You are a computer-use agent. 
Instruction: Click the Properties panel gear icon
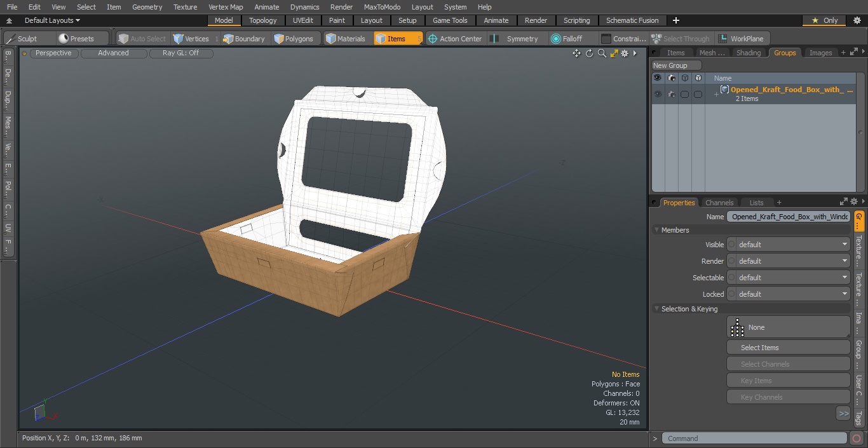pyautogui.click(x=854, y=202)
